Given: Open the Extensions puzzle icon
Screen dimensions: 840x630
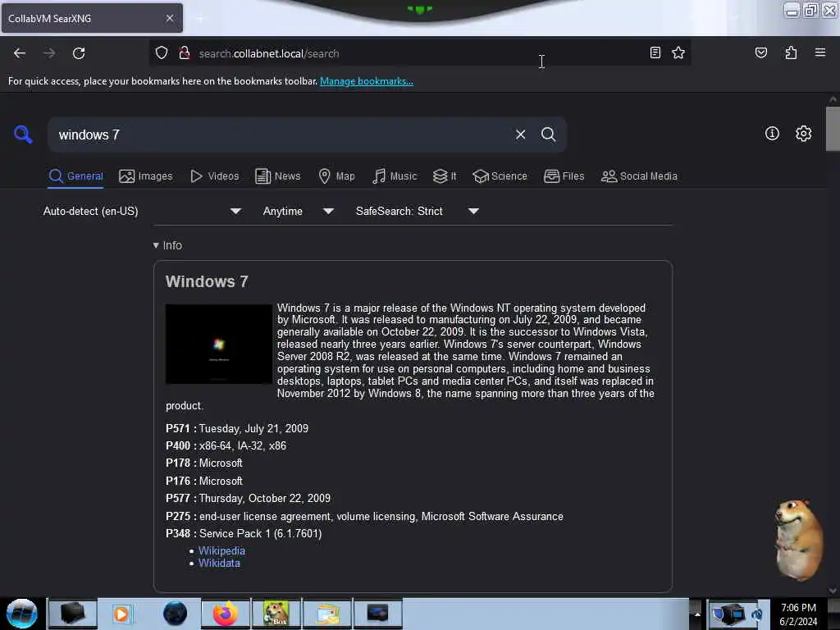Looking at the screenshot, I should (x=791, y=52).
